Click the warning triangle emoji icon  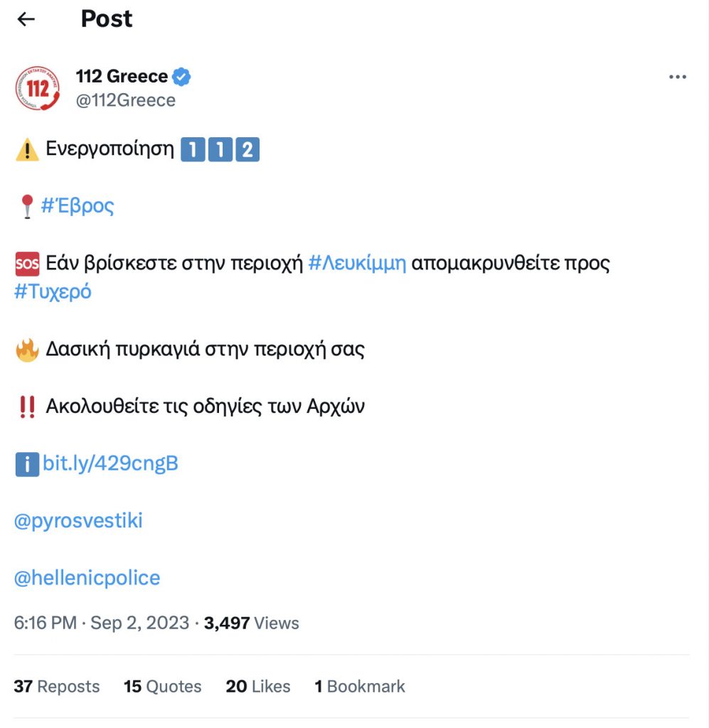pyautogui.click(x=27, y=150)
